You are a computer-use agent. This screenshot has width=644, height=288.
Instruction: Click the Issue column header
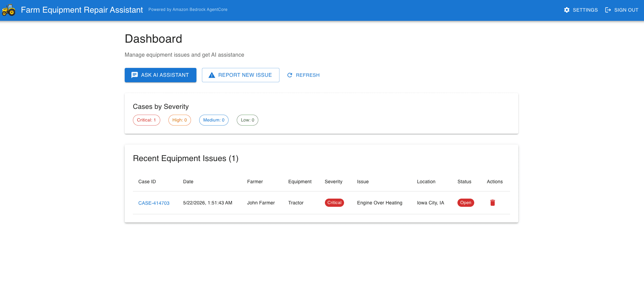363,182
